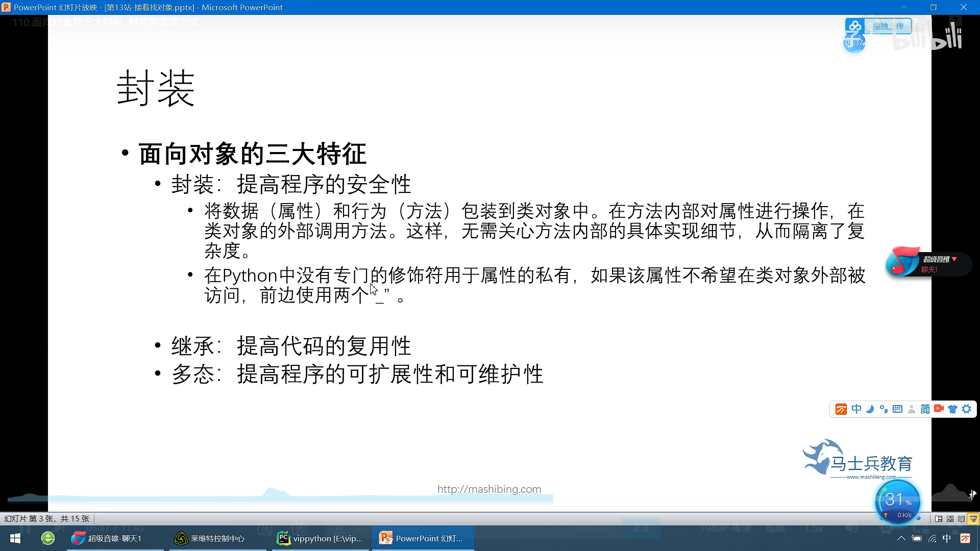
Task: Expand hidden system tray icons chevron
Action: [x=901, y=538]
